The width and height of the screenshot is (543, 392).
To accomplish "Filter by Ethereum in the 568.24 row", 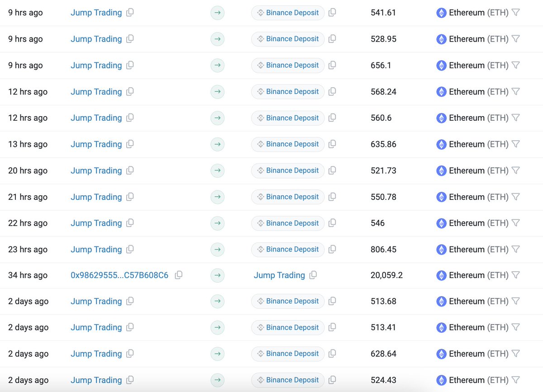I will (515, 91).
